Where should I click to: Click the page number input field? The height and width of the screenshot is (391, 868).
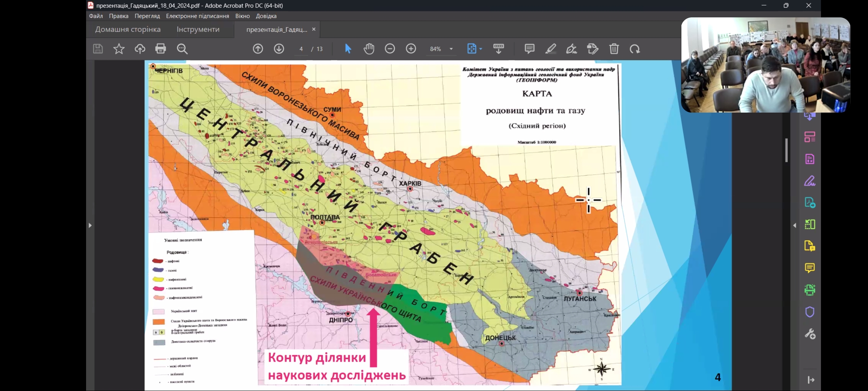click(x=301, y=49)
